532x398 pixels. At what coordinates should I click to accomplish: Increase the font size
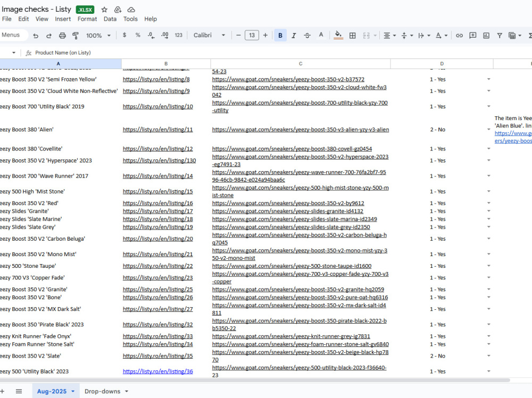[265, 35]
